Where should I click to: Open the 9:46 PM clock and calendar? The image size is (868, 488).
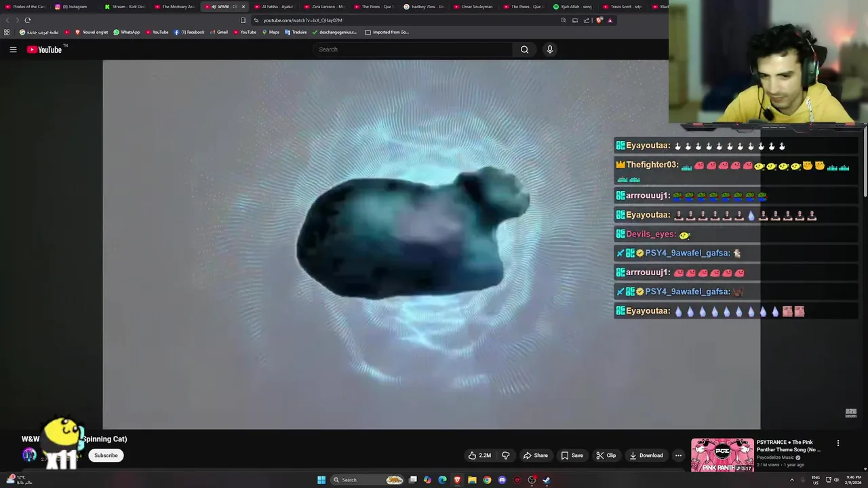click(853, 480)
